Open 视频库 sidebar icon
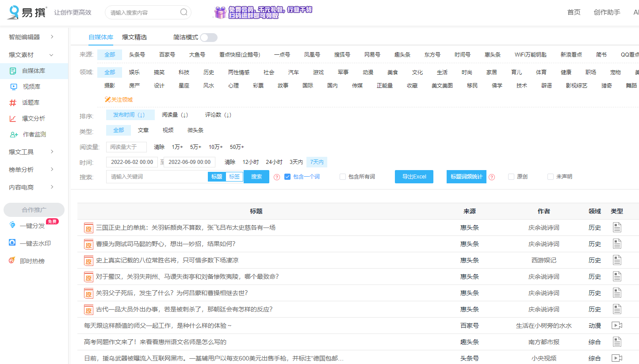The height and width of the screenshot is (364, 639). point(13,87)
